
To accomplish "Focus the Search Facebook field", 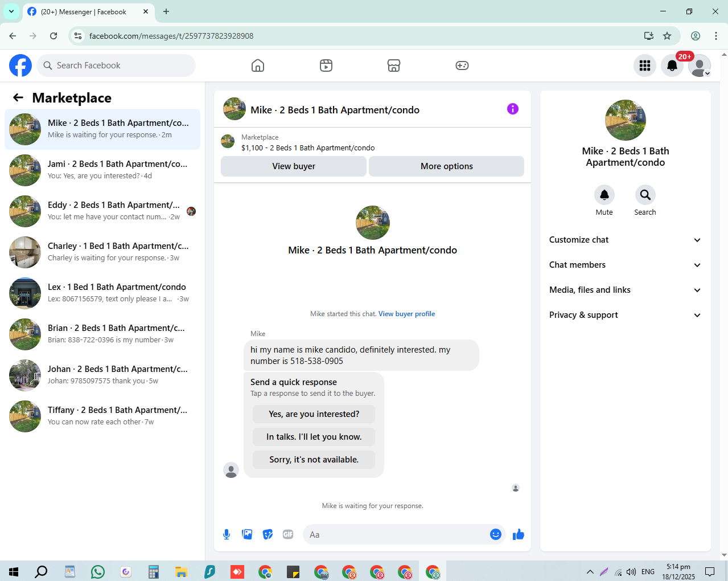I will click(116, 66).
